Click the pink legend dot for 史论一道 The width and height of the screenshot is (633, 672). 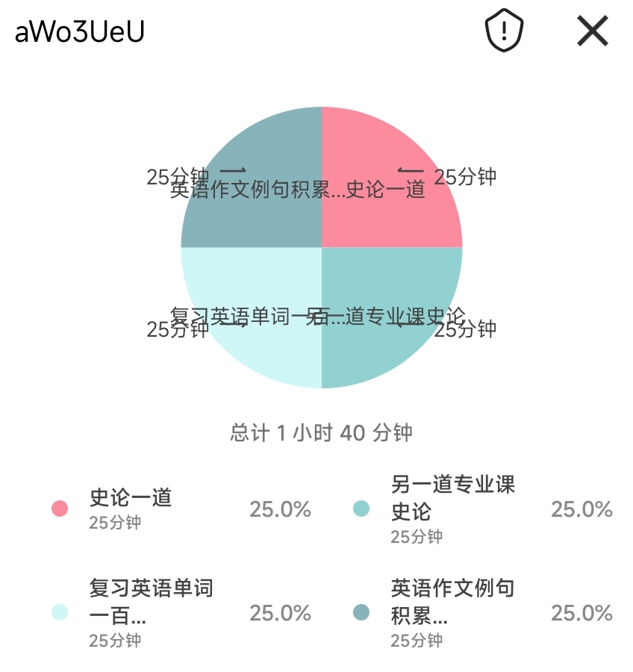coord(60,508)
